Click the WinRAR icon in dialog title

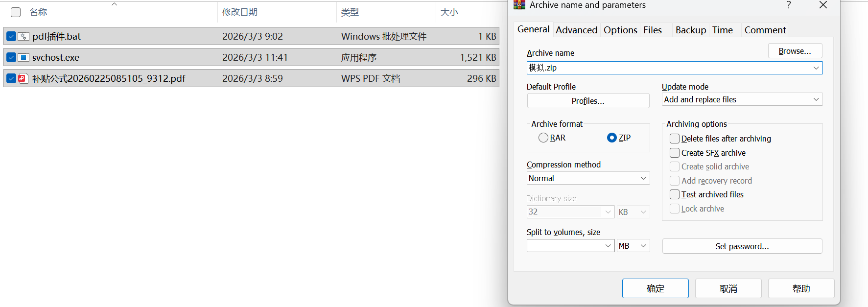click(x=519, y=5)
